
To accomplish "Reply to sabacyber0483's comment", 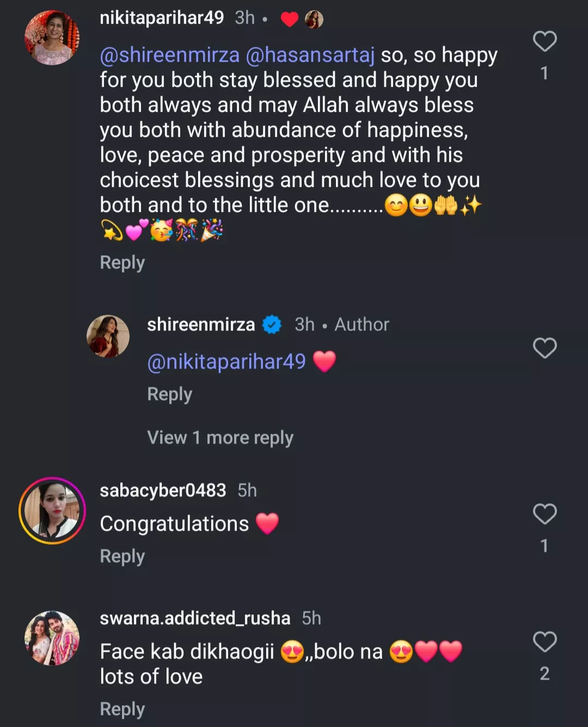I will pyautogui.click(x=122, y=556).
